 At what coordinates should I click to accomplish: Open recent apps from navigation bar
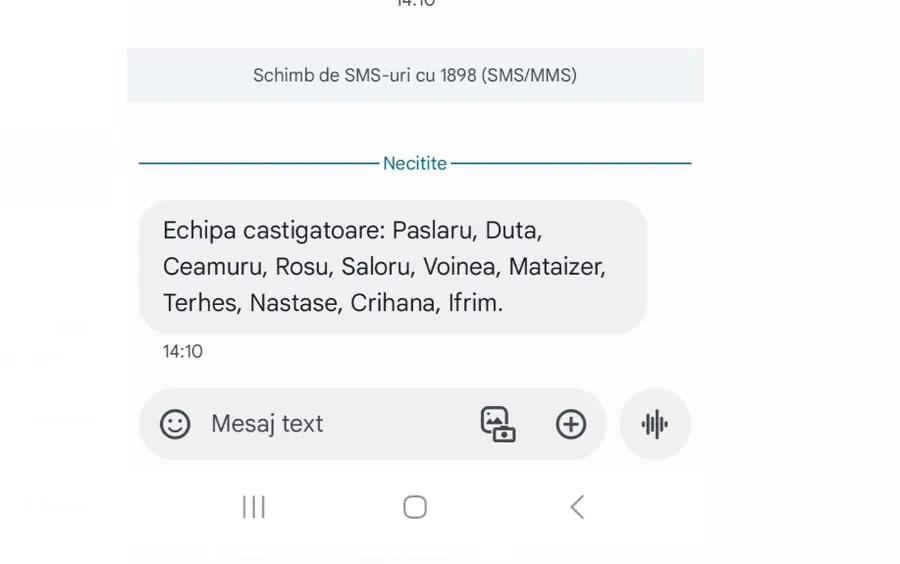(x=254, y=507)
